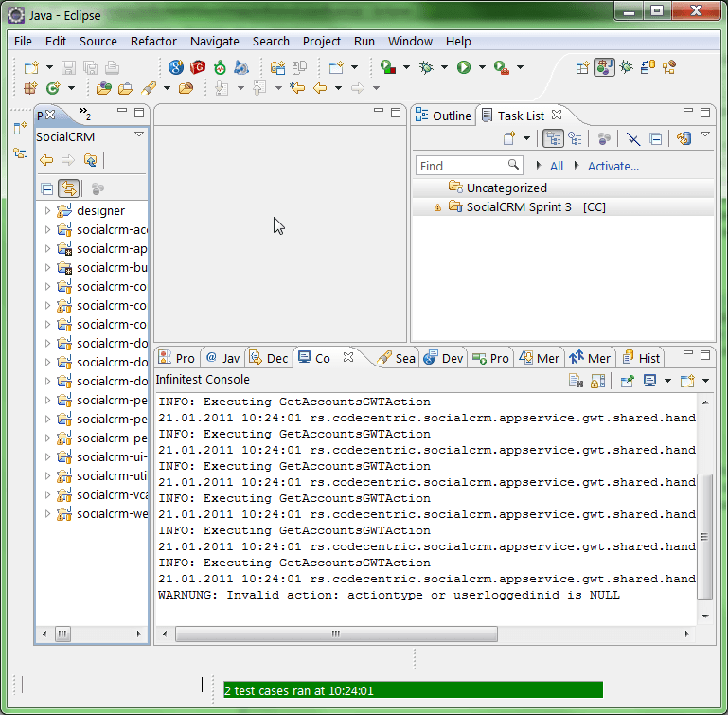Click Synchronize Changed in the Task List toolbar
Screen dimensions: 728x715
click(684, 139)
